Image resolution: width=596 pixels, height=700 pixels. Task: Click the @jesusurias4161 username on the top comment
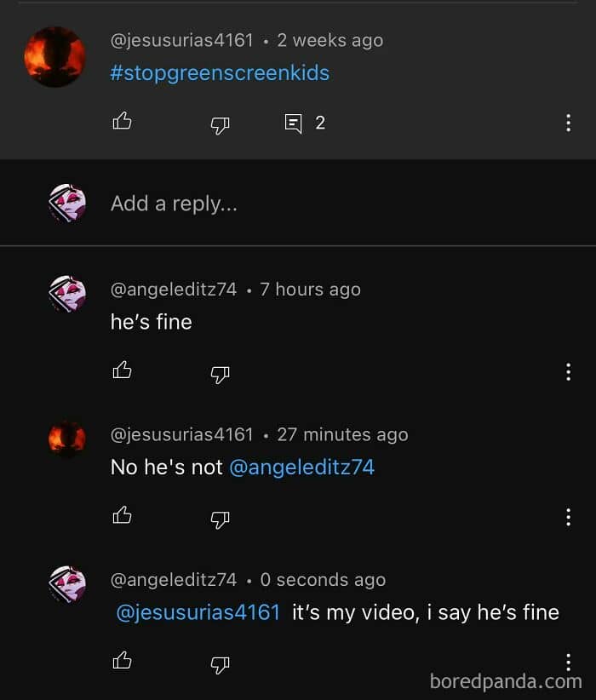pos(182,40)
